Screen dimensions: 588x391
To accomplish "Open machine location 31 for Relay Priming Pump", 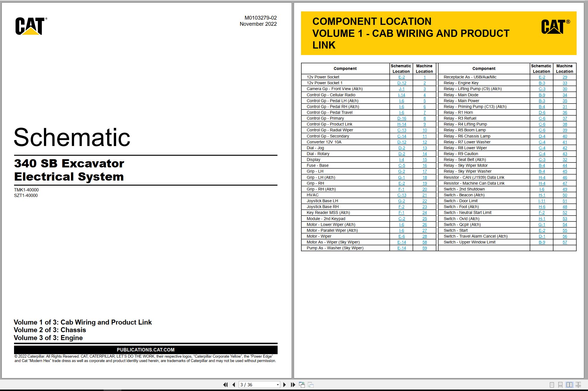I will pyautogui.click(x=565, y=107).
